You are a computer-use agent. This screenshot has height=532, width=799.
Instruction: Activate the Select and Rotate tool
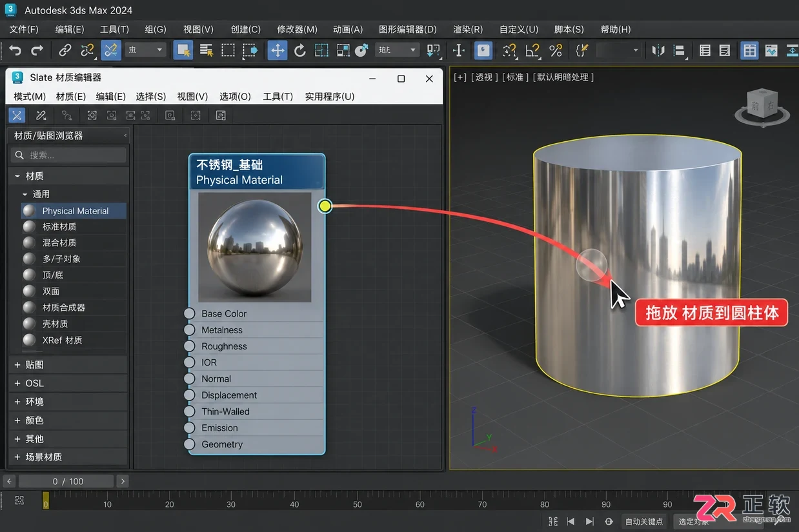tap(299, 50)
